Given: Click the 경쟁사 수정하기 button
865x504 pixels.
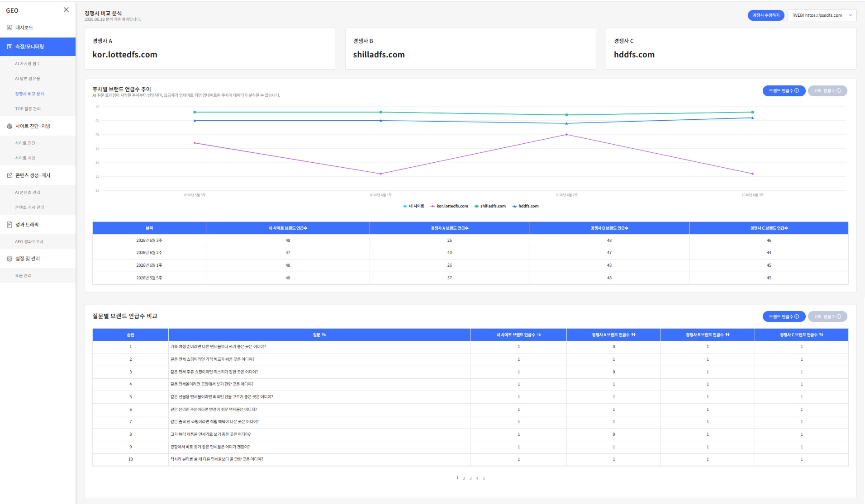Looking at the screenshot, I should click(x=766, y=15).
